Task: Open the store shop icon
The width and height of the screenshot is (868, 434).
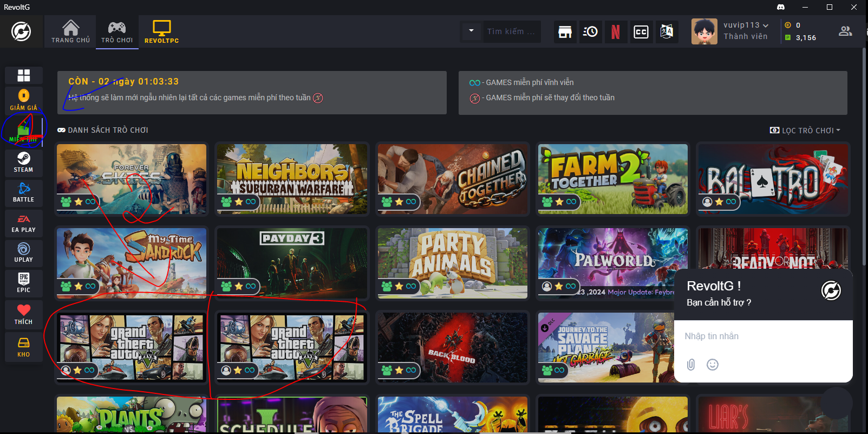Action: (x=565, y=32)
